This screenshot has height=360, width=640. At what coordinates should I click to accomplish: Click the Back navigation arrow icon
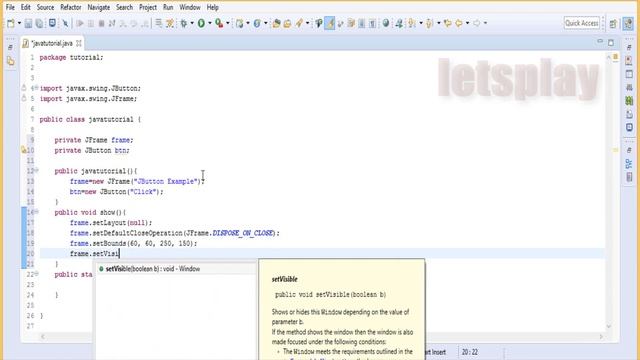point(459,23)
